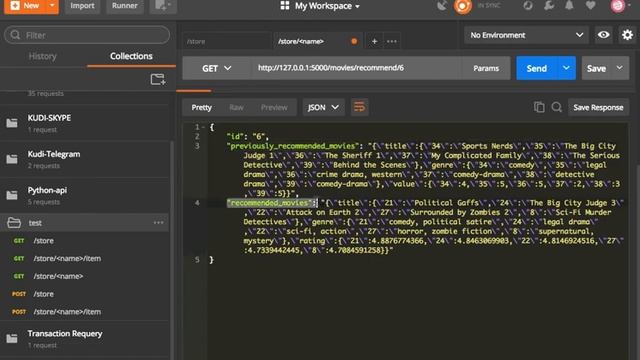Screen dimensions: 640x360
Task: Select POST /store request
Action: [85, 294]
